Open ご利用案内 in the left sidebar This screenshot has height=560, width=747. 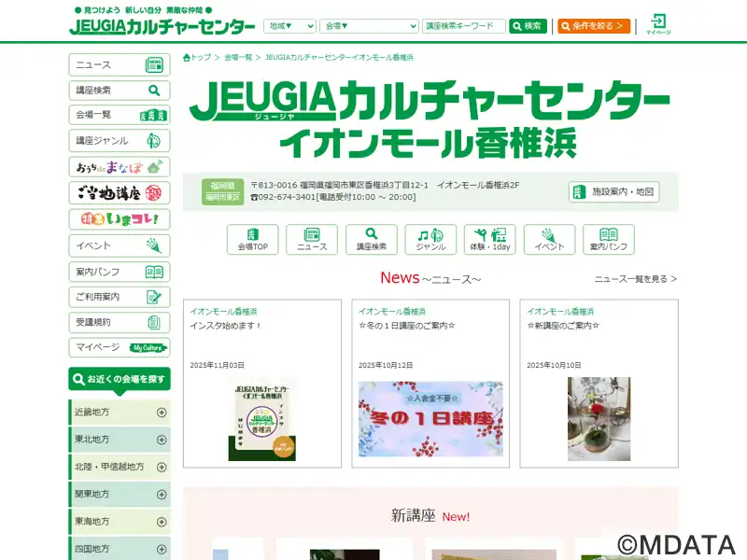pos(120,297)
